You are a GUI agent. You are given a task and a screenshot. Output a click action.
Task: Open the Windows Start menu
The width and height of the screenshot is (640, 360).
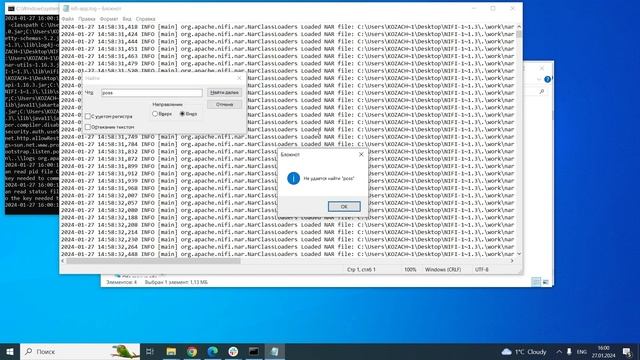[10, 351]
